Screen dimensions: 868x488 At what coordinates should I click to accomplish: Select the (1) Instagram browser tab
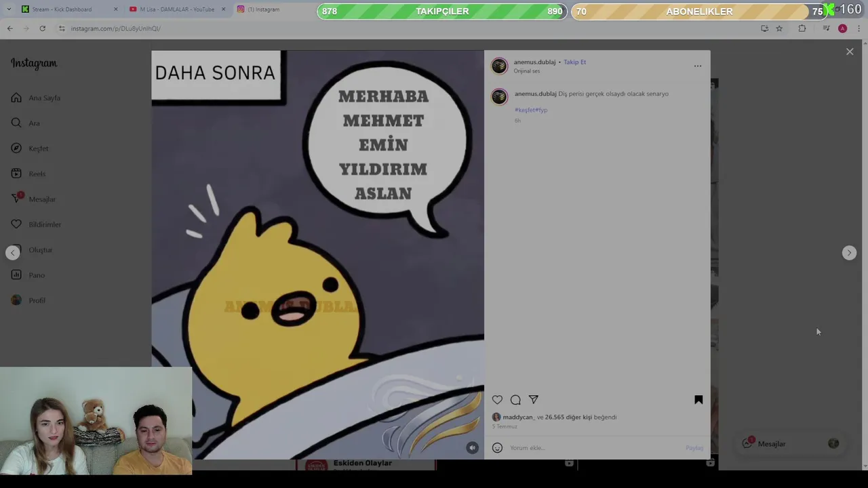[x=263, y=9]
